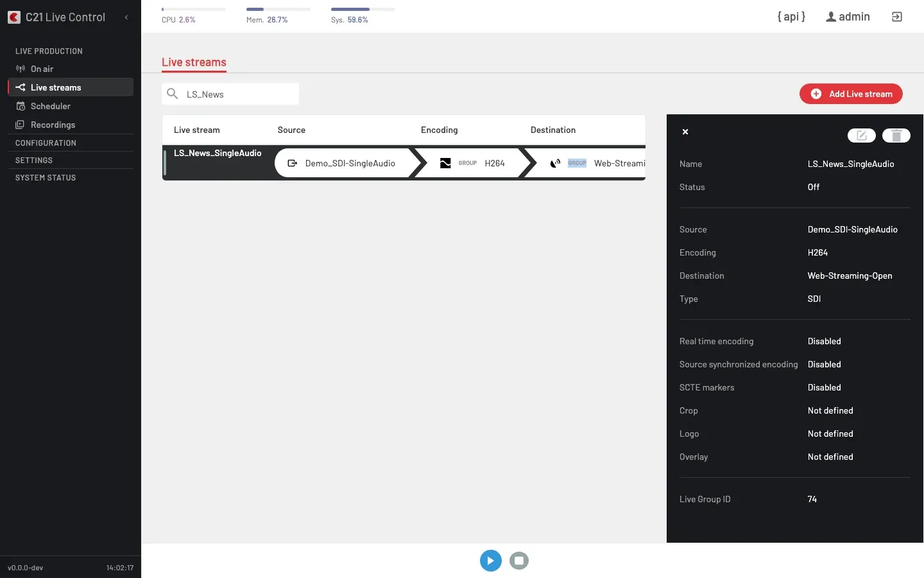
Task: Click the 14:02:17 clock
Action: point(120,568)
